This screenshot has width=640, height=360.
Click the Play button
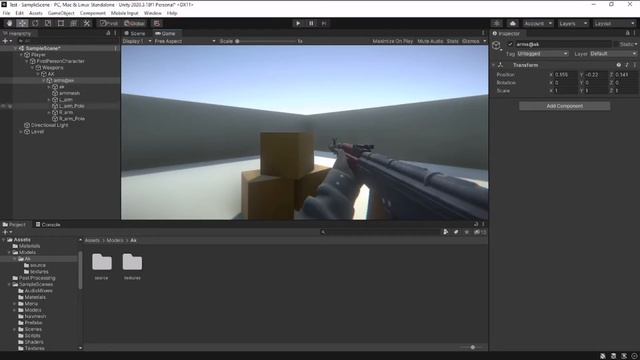[x=298, y=23]
